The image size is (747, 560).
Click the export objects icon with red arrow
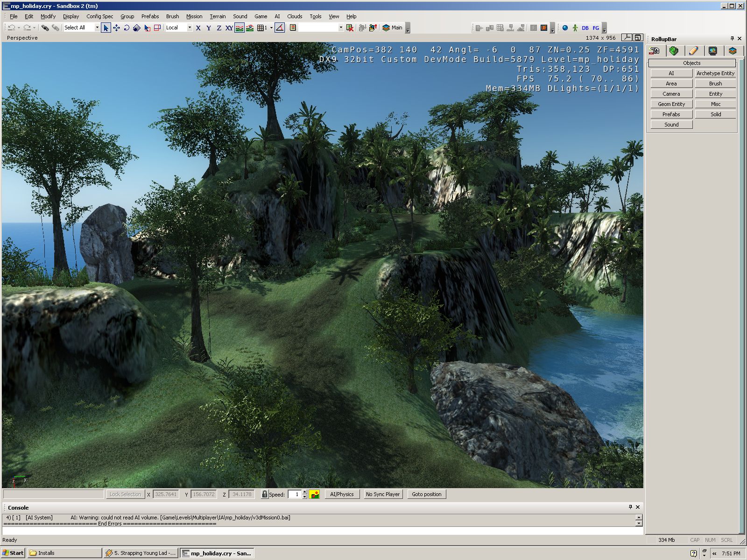(x=373, y=28)
